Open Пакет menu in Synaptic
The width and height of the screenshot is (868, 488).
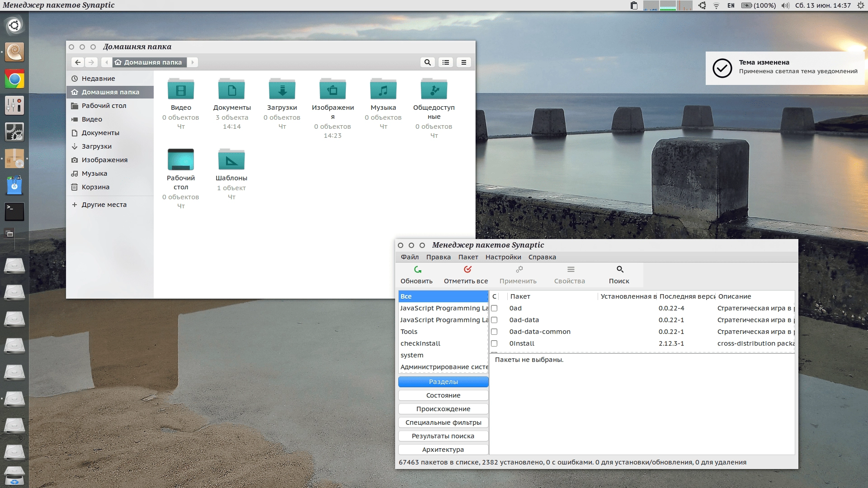click(x=468, y=257)
